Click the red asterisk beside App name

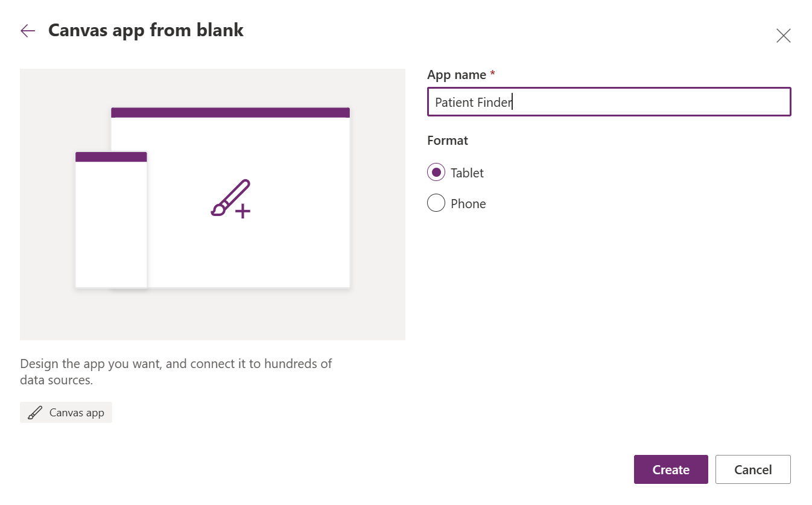coord(492,73)
